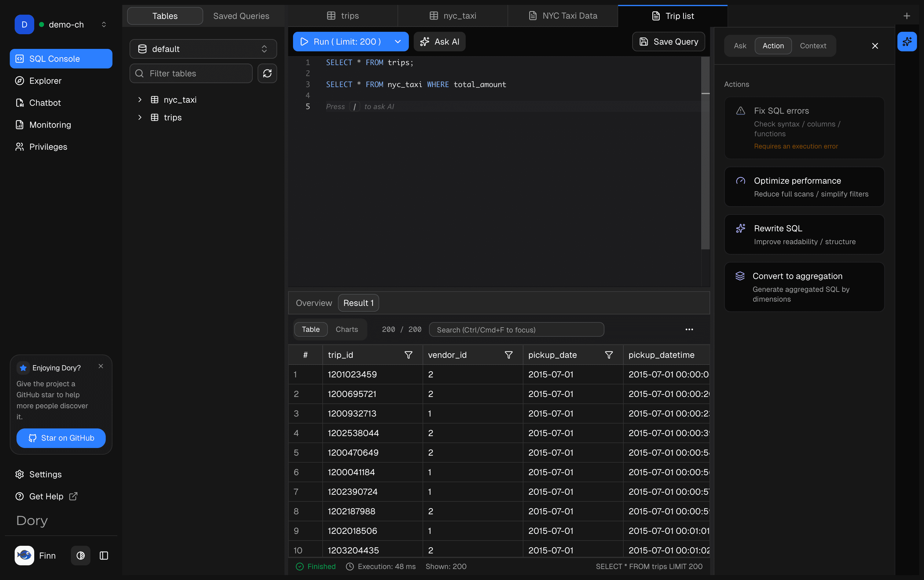Image resolution: width=924 pixels, height=580 pixels.
Task: Open the nyc_taxi editor tab
Action: tap(453, 16)
